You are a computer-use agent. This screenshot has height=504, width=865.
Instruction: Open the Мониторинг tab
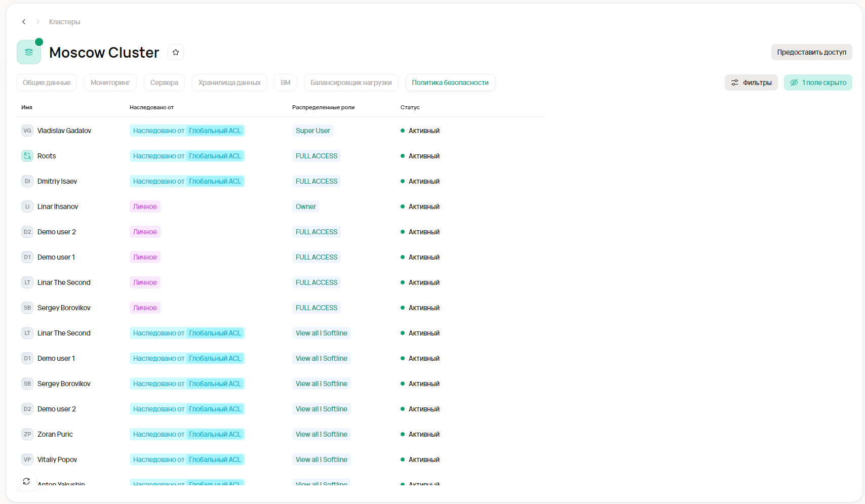110,82
